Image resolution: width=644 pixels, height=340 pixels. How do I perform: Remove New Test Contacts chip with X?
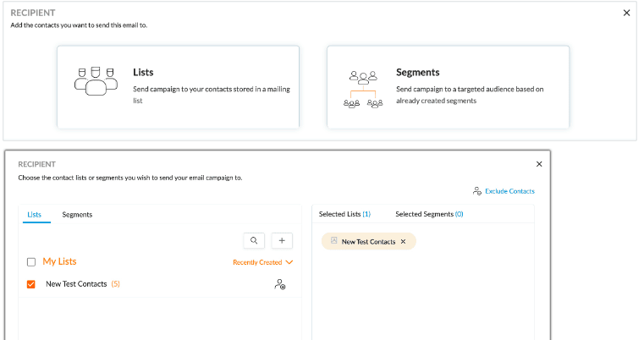coord(403,242)
